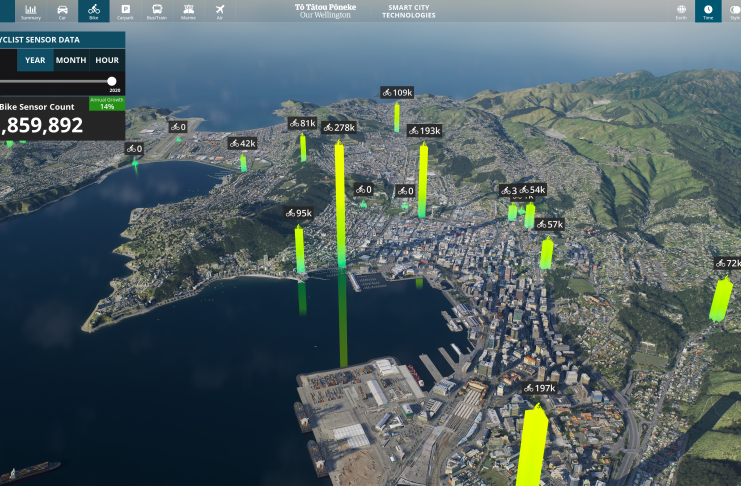
Task: Switch to the MONTH tab
Action: pyautogui.click(x=71, y=60)
